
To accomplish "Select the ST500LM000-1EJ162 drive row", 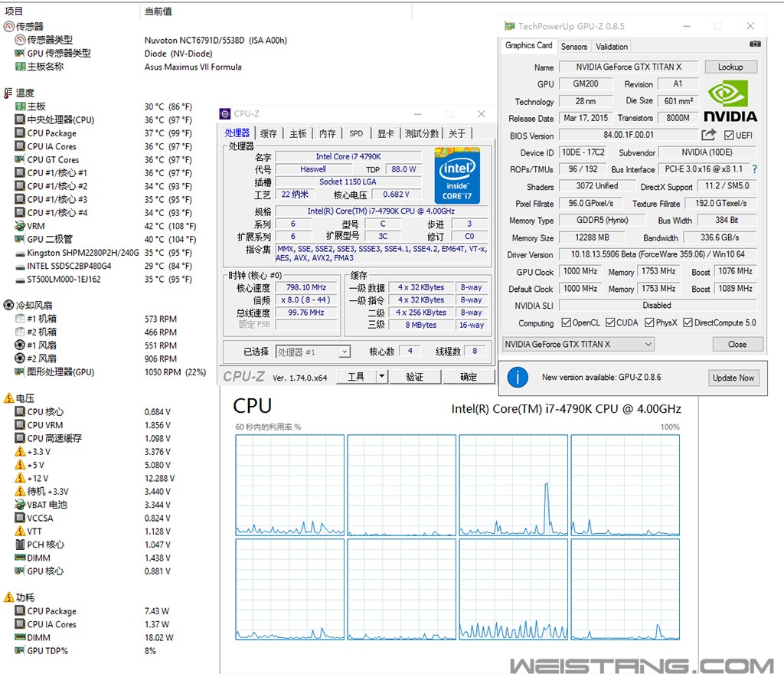I will pyautogui.click(x=103, y=280).
